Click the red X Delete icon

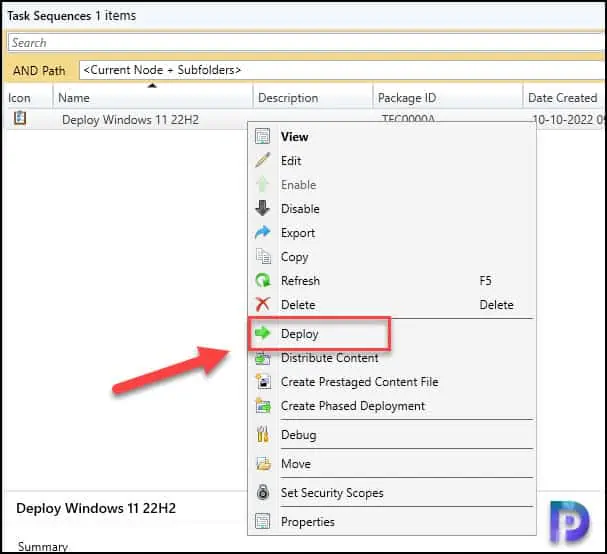[263, 304]
